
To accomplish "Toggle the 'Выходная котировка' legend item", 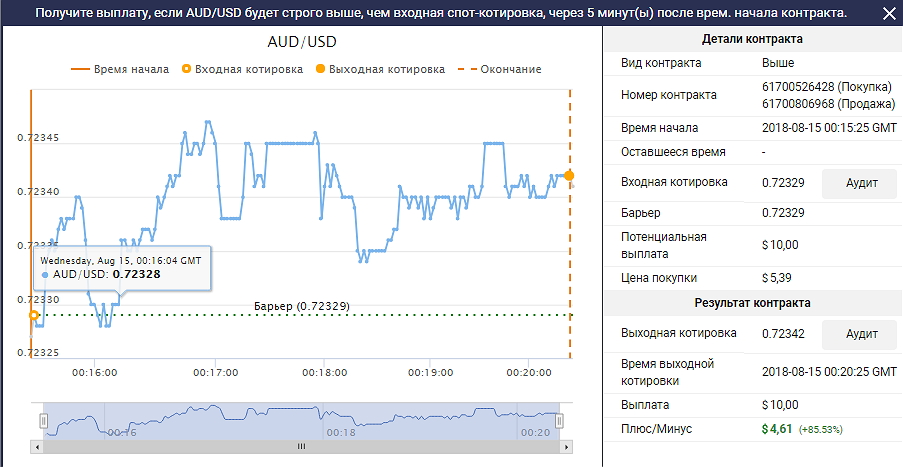I will 381,69.
